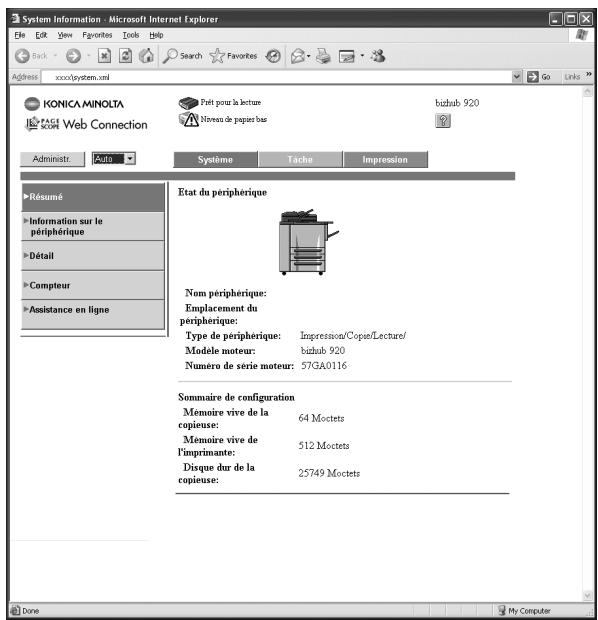Click the Done status icon

coord(15,611)
